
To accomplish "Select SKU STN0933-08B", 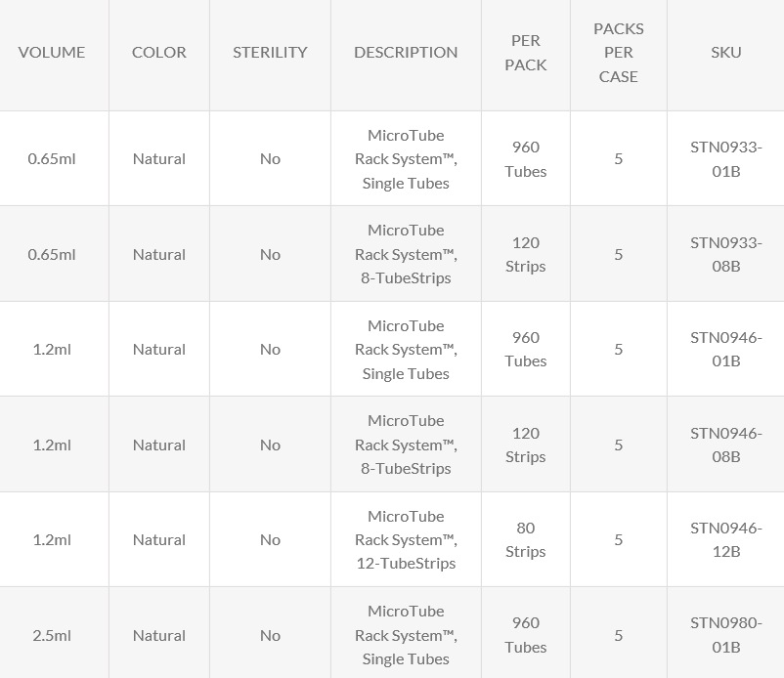I will (725, 254).
